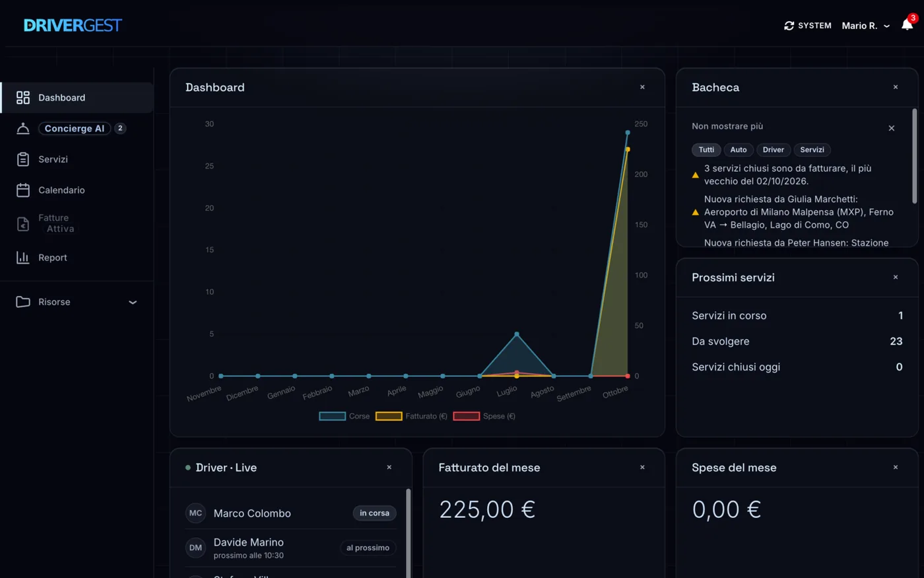Close the Prossimi servizi panel
Screen dimensions: 924x578
tap(896, 277)
